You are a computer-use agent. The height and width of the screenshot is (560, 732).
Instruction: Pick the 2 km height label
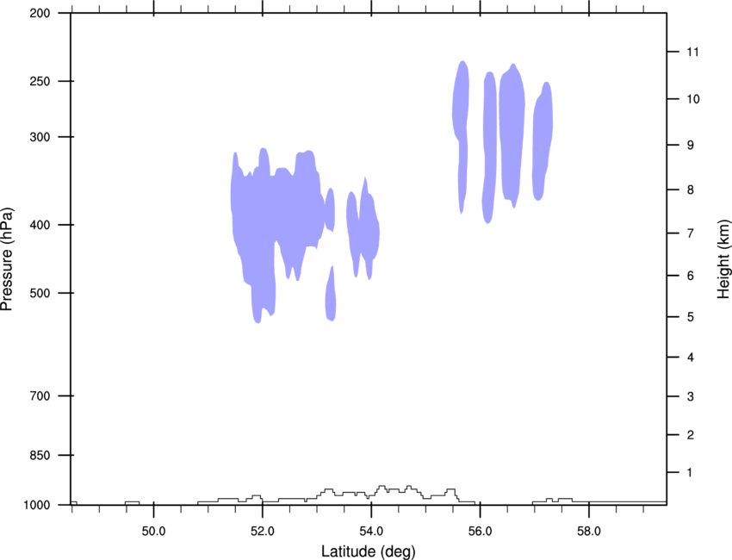point(690,435)
